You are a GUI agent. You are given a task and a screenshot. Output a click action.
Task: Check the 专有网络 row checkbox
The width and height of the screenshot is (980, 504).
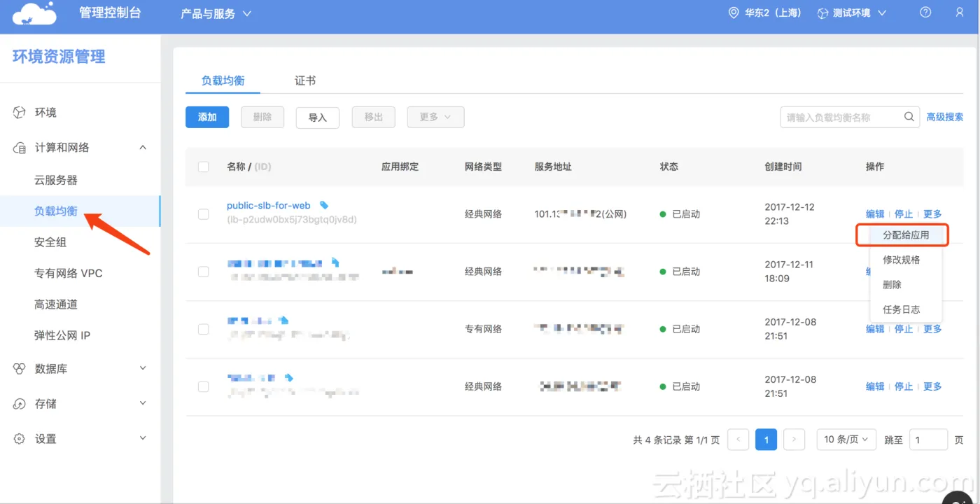[204, 329]
